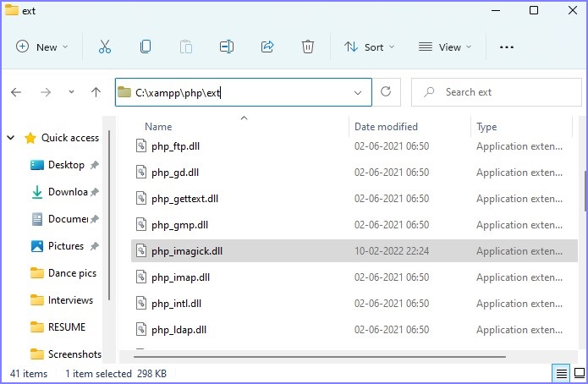Viewport: 588px width, 384px height.
Task: Click the Share icon in toolbar
Action: [x=267, y=47]
